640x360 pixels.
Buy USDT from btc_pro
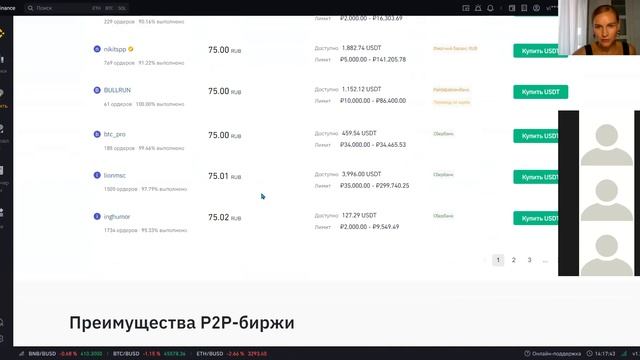tap(536, 136)
